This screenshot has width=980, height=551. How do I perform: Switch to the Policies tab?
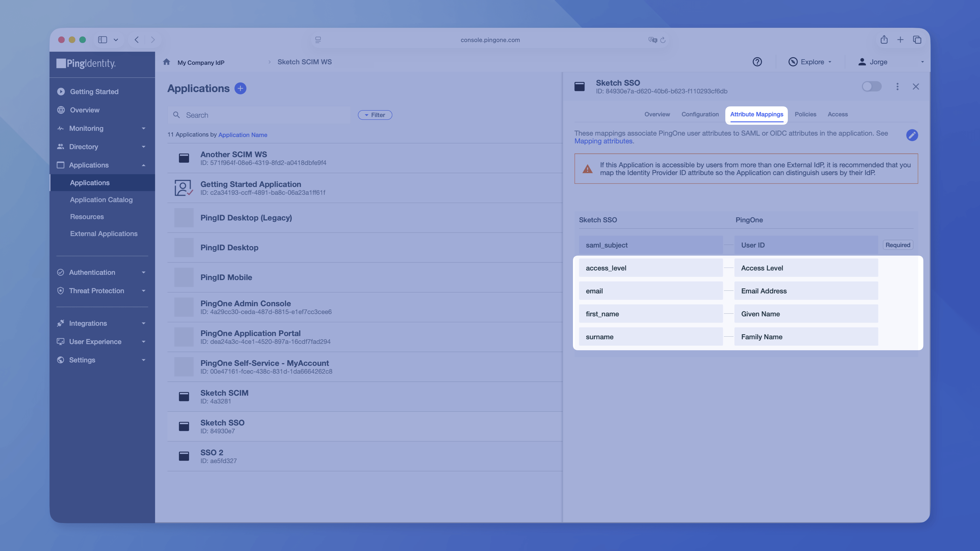pos(805,115)
